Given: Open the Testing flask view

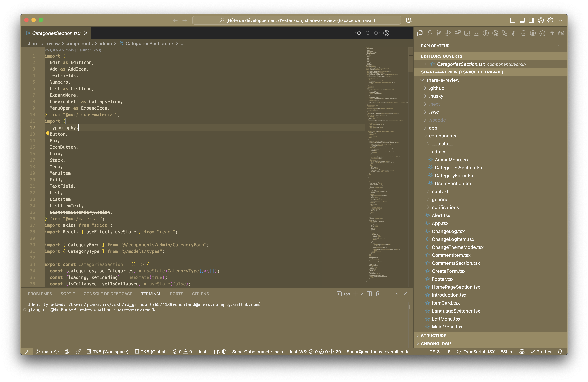Looking at the screenshot, I should (x=476, y=33).
